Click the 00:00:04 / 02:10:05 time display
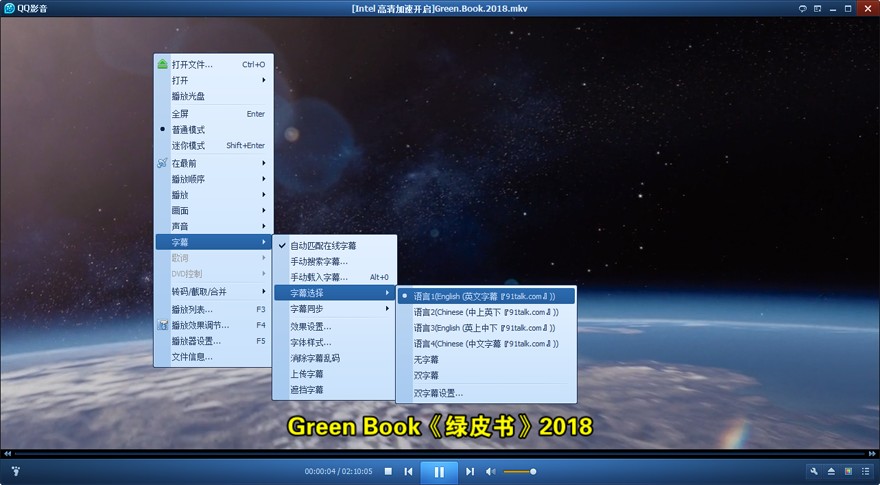The image size is (880, 485). tap(338, 472)
